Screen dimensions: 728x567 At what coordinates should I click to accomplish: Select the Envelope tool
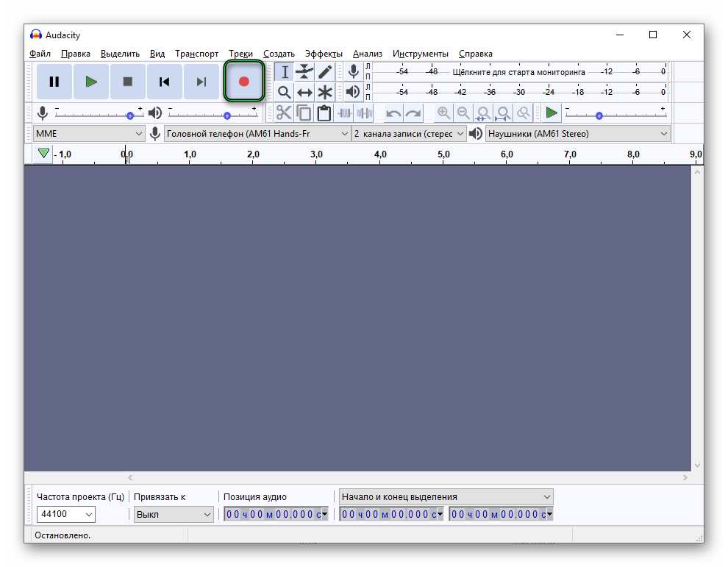point(304,71)
